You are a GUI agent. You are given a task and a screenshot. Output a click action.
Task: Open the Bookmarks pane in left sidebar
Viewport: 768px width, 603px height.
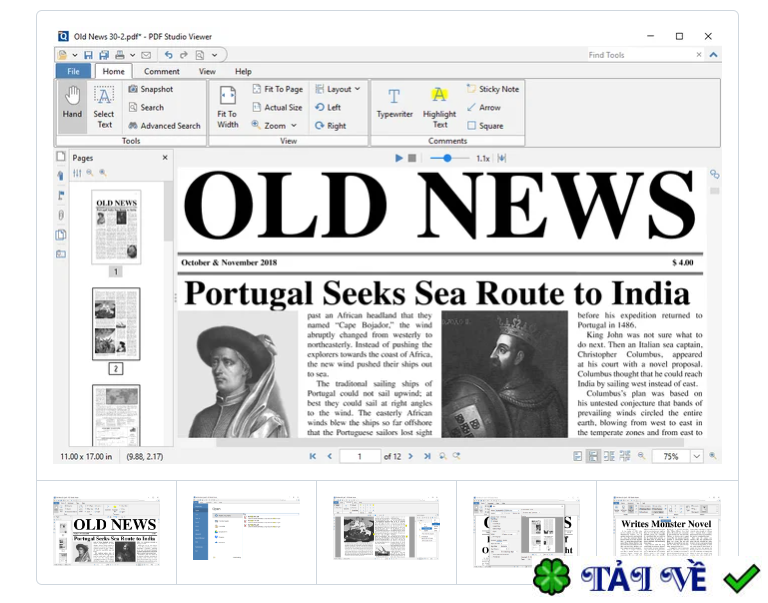pos(61,176)
